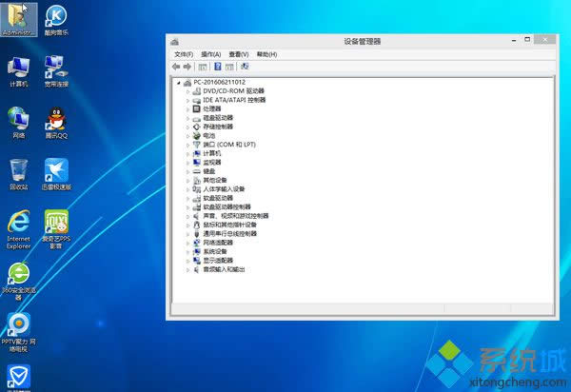Screen dimensions: 571x392
Task: Open the 操作(A) menu
Action: (x=211, y=54)
